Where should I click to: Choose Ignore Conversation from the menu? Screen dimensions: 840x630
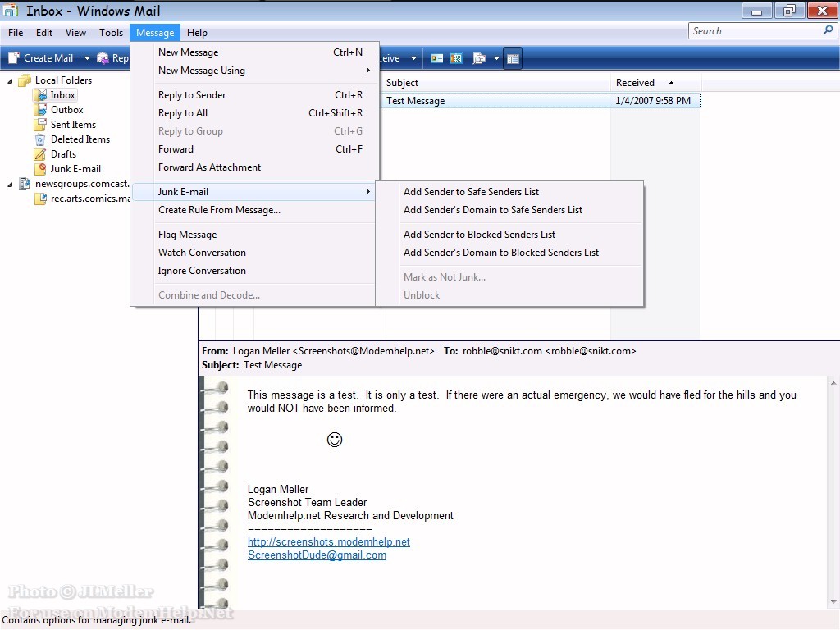coord(253,271)
